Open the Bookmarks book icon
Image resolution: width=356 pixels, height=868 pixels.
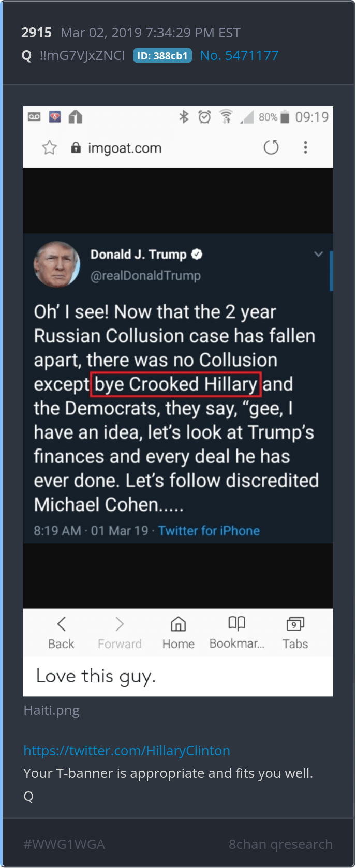[236, 623]
